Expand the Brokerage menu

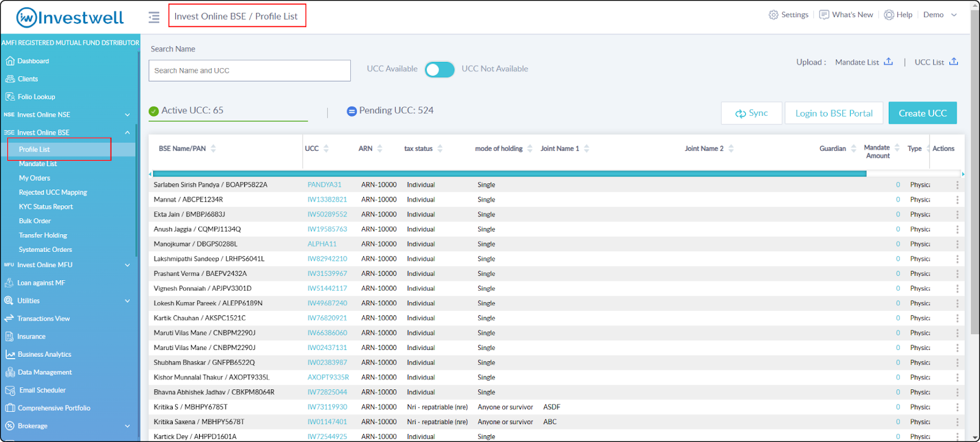click(127, 425)
